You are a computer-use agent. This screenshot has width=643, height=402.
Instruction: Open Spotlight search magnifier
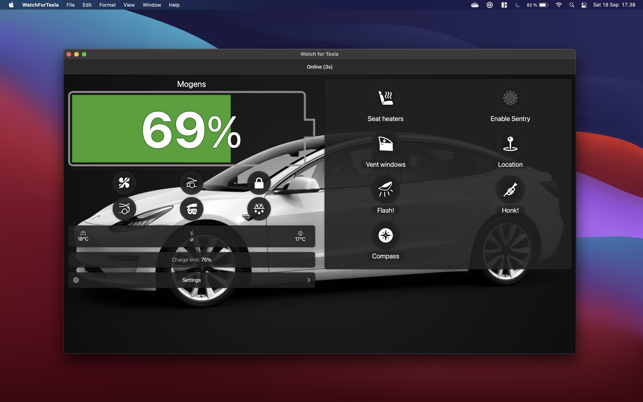point(572,5)
